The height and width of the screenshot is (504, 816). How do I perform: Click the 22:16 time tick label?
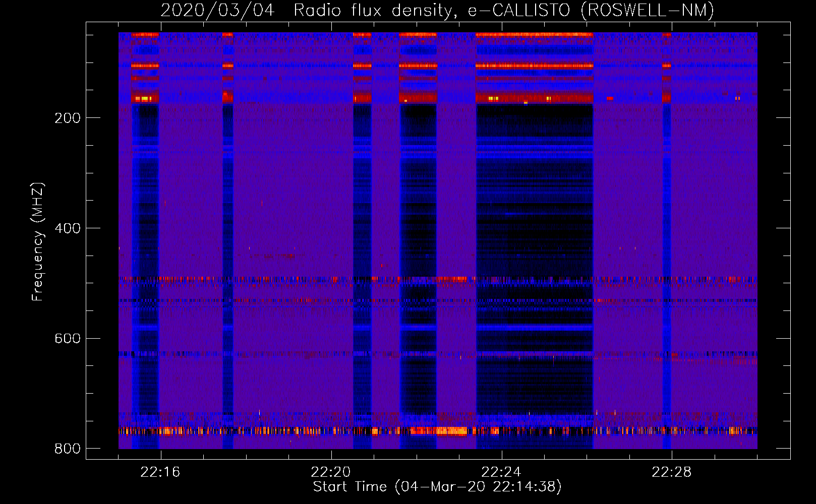(160, 472)
